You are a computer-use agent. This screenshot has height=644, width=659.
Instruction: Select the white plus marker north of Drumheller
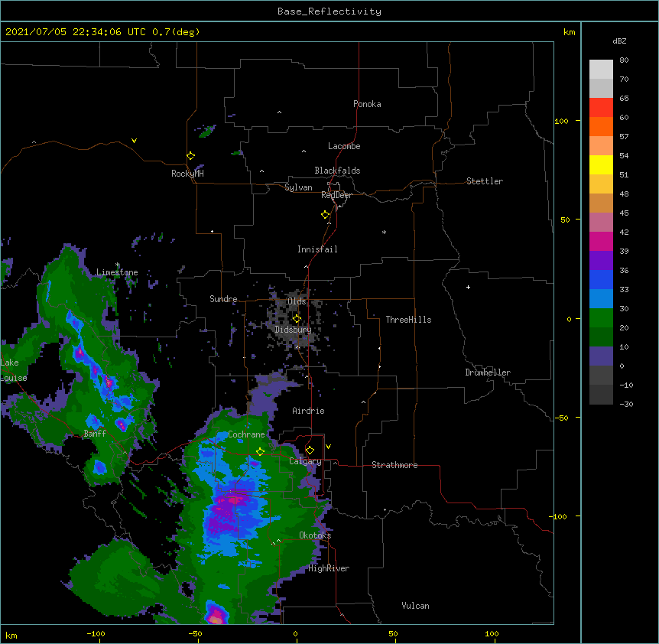(468, 287)
